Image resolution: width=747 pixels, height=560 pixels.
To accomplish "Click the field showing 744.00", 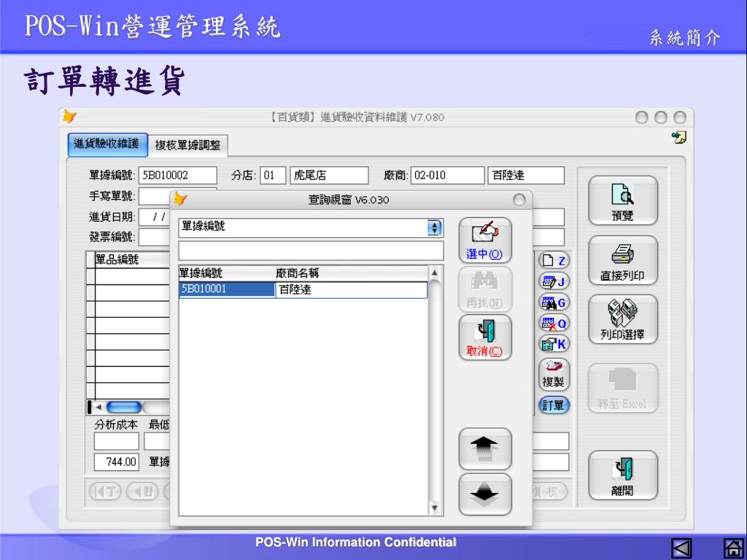I will pos(116,462).
